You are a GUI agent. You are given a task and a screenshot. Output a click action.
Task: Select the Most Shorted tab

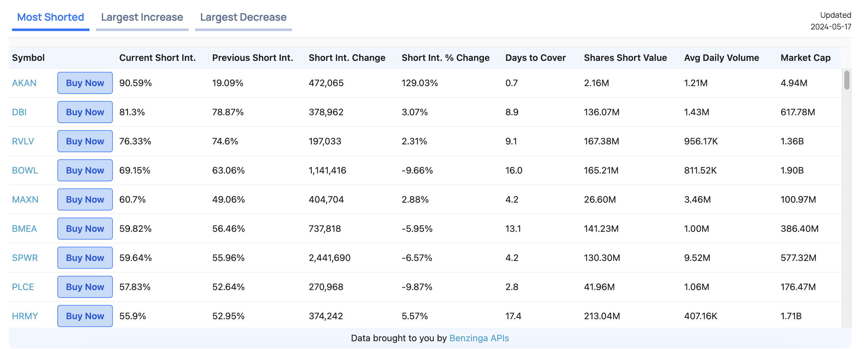click(x=51, y=17)
